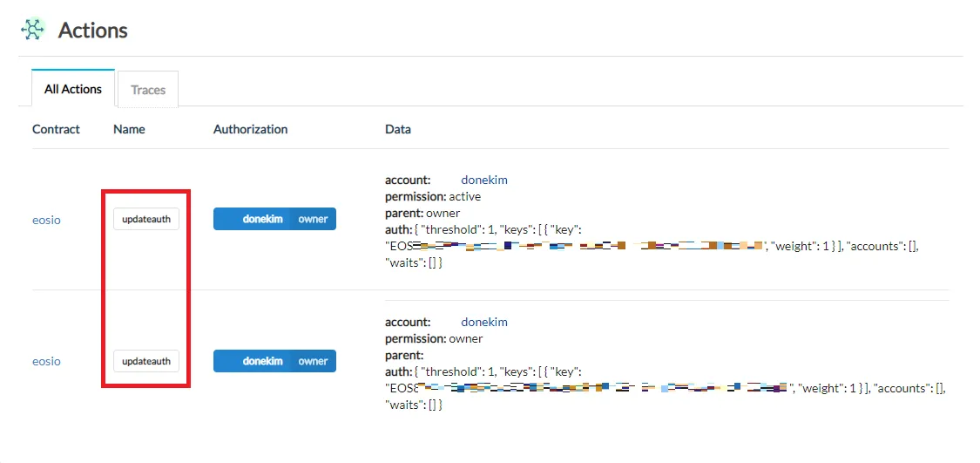Click the Contract column header
The image size is (980, 463).
(x=57, y=130)
